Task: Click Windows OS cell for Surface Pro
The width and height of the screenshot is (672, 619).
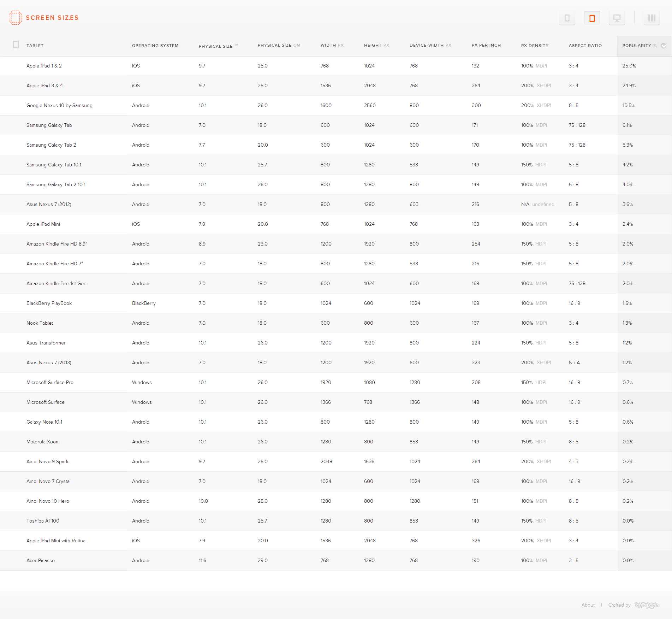Action: [x=142, y=382]
